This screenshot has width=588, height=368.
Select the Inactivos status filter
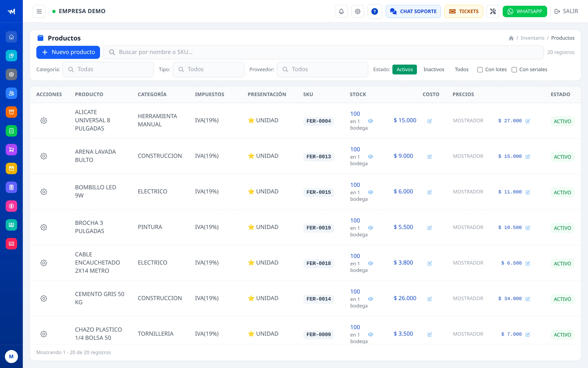434,69
